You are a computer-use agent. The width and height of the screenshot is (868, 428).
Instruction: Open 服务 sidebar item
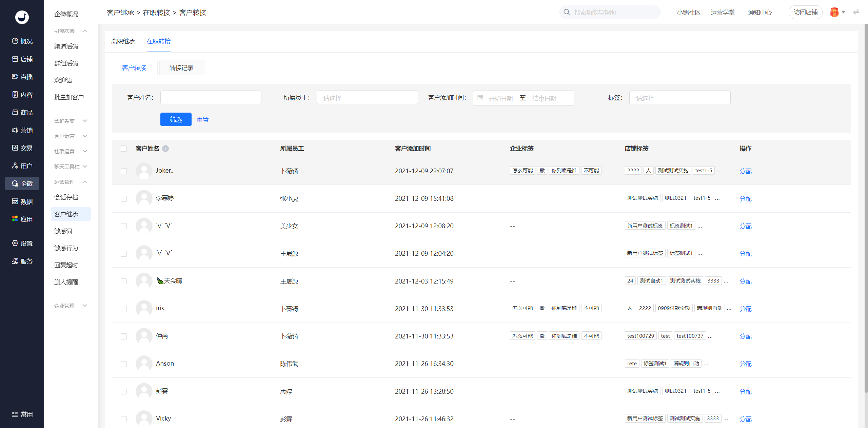point(22,261)
